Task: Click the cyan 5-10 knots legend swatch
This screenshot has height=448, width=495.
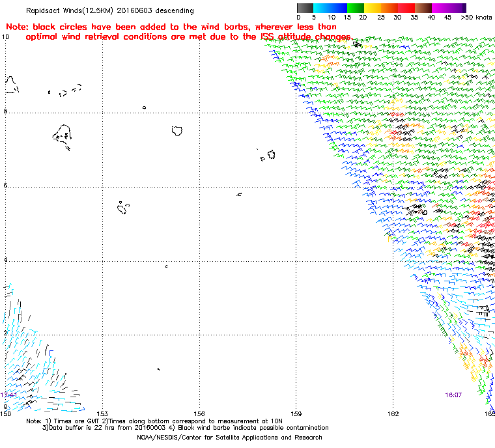Action: (x=322, y=8)
